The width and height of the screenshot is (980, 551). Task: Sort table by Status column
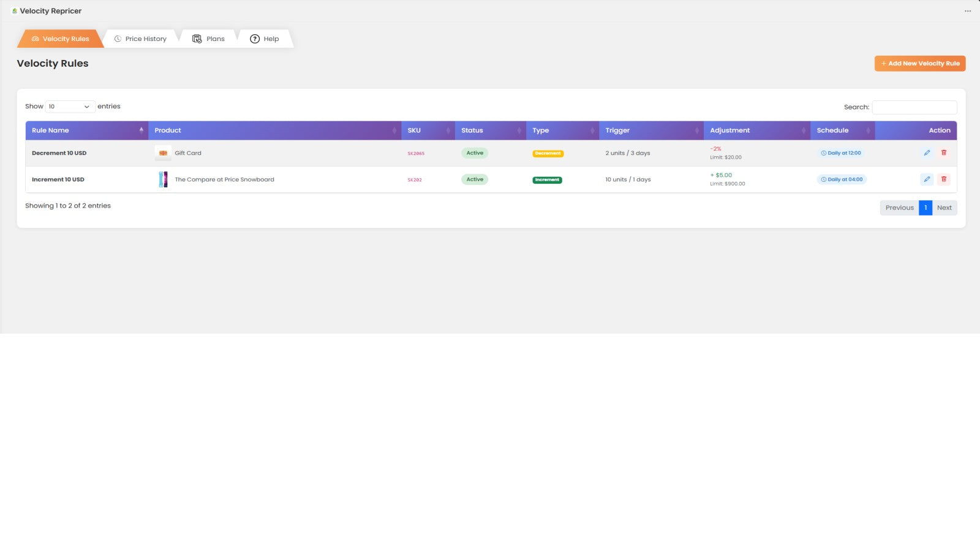tap(491, 130)
